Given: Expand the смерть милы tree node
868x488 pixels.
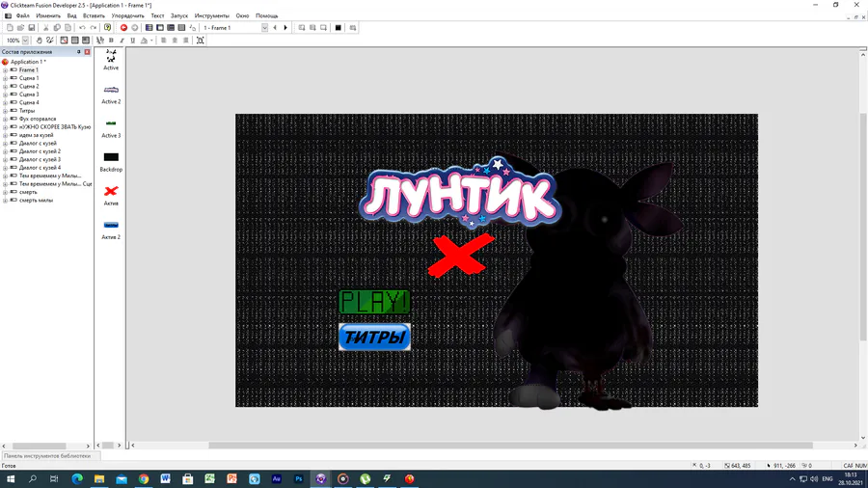Looking at the screenshot, I should tap(5, 201).
